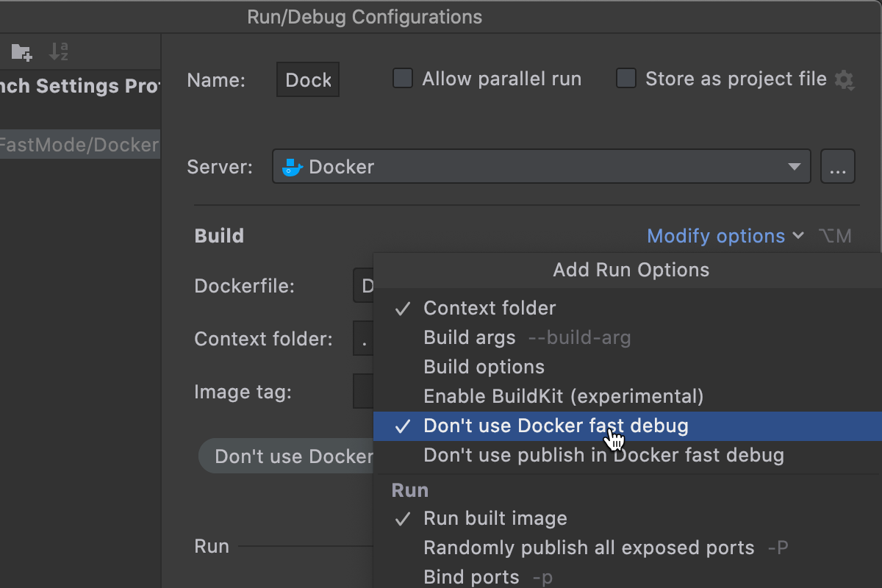Click the gear icon beside Store as project file
Viewport: 882px width, 588px height.
click(x=844, y=79)
